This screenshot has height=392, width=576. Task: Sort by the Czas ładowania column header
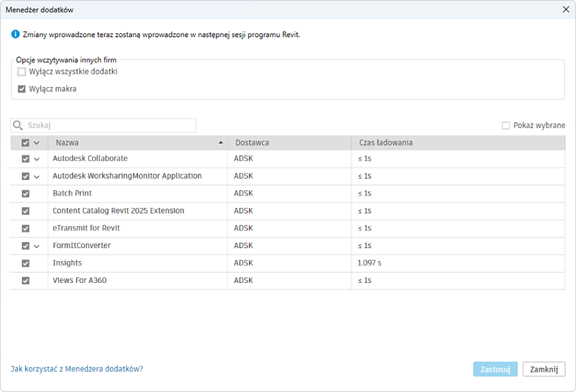pos(386,143)
